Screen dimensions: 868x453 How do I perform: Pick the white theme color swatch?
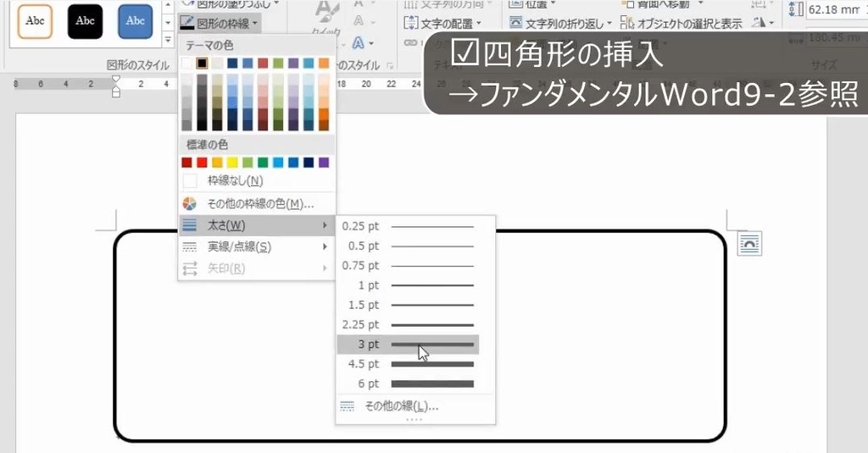pyautogui.click(x=187, y=63)
